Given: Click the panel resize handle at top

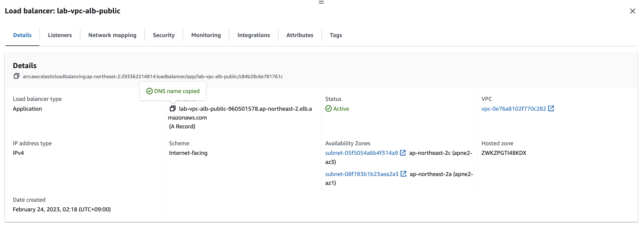Looking at the screenshot, I should 321,2.
